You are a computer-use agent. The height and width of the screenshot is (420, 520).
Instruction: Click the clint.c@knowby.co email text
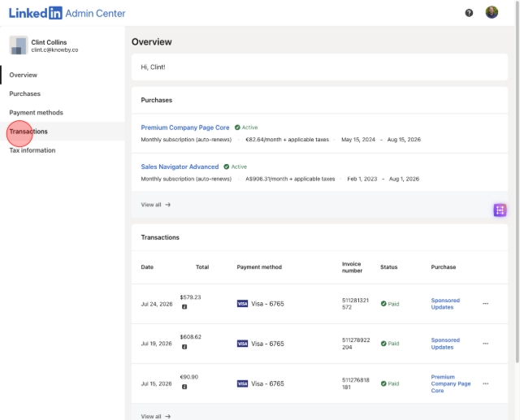point(54,50)
